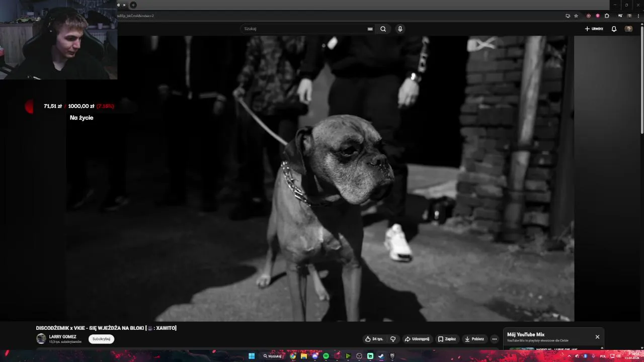
Task: Click the dark red circular extension icon
Action: tap(589, 16)
